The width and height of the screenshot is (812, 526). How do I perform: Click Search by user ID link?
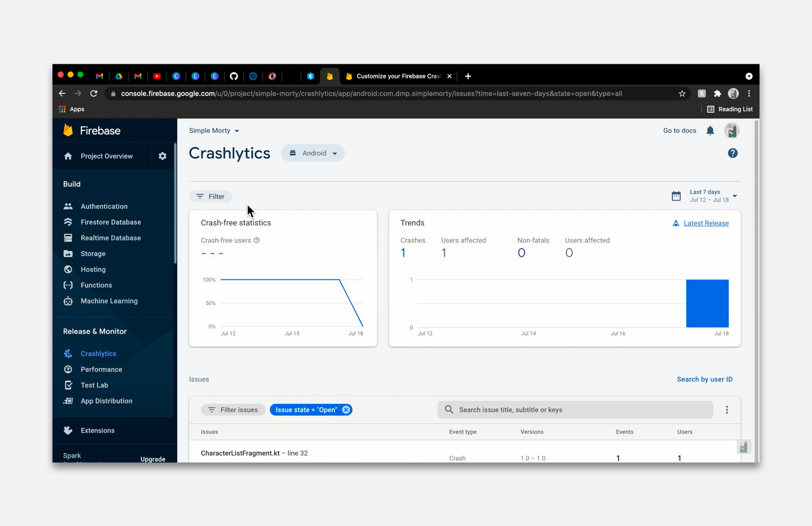click(705, 379)
